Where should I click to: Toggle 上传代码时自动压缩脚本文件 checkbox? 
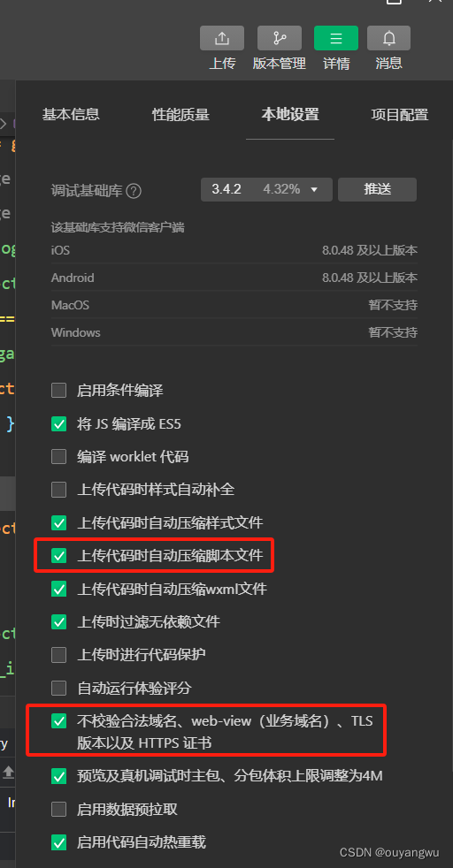pos(58,555)
